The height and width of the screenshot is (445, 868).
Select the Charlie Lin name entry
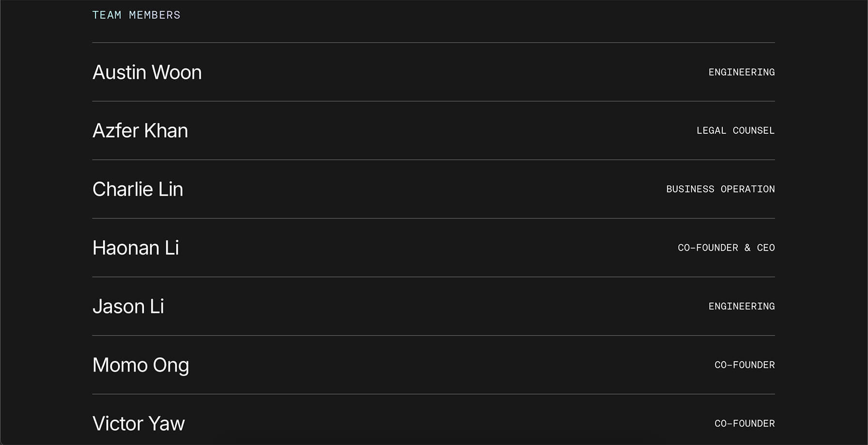pos(138,190)
